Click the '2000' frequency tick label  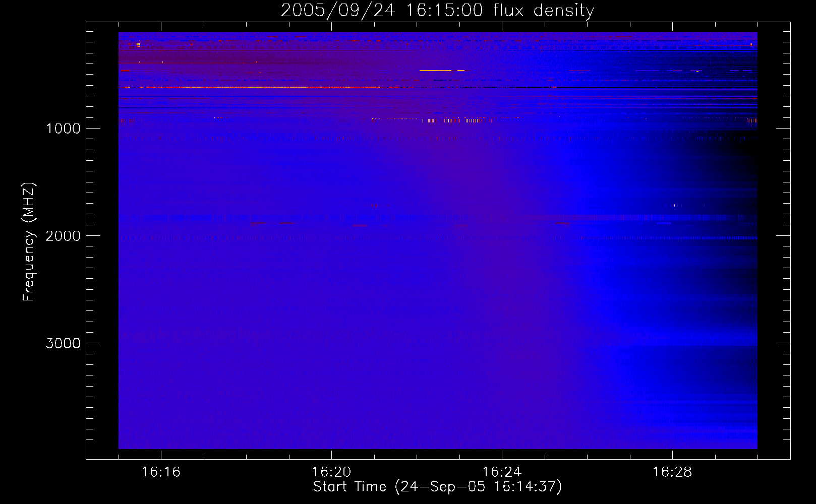pos(63,236)
